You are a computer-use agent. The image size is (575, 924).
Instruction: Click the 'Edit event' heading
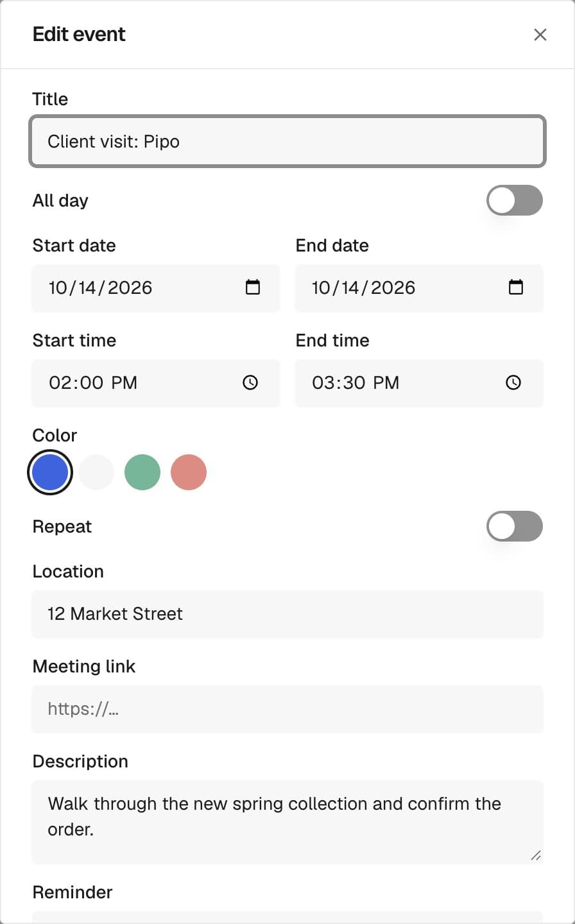pos(79,34)
